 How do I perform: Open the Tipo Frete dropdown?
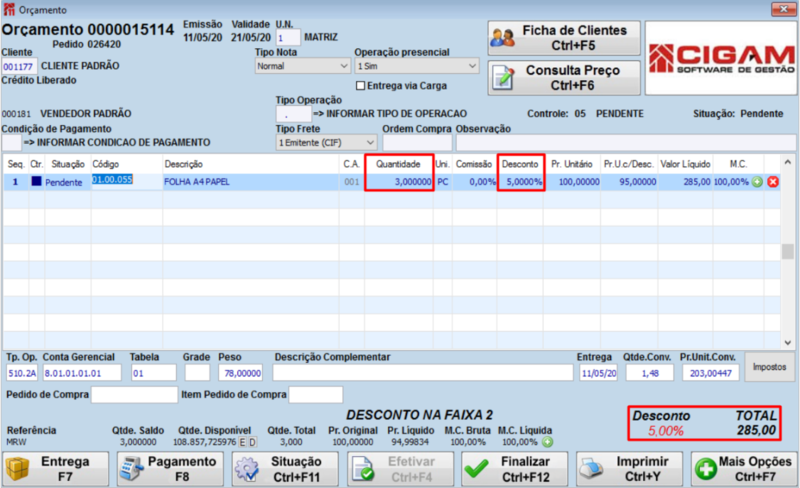pos(327,142)
